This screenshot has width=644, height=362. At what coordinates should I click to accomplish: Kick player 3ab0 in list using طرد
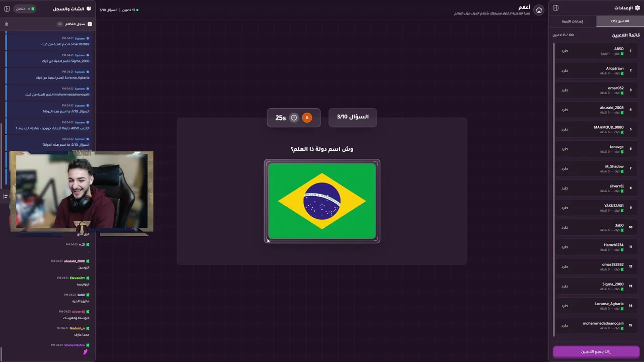565,227
